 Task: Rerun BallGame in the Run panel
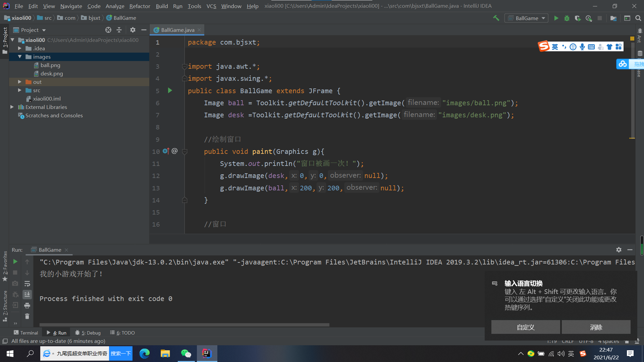point(15,261)
